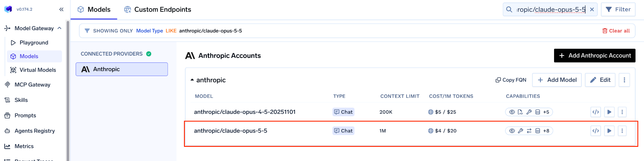Click Add Anthropic Account button

[595, 56]
